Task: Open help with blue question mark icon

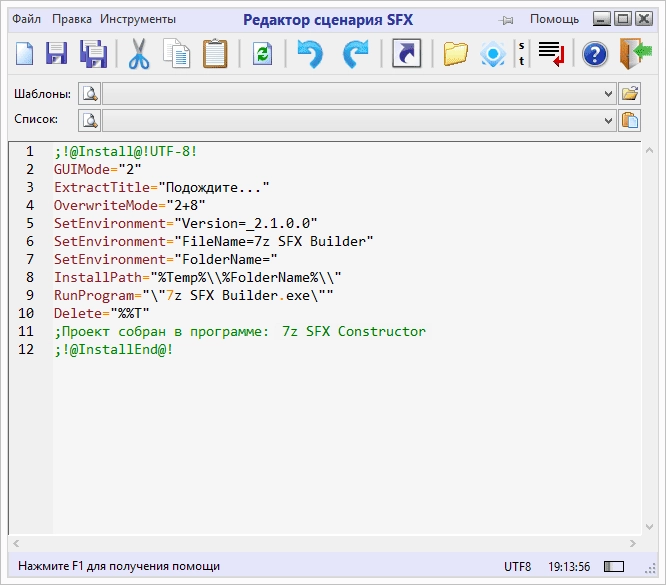Action: pos(595,54)
